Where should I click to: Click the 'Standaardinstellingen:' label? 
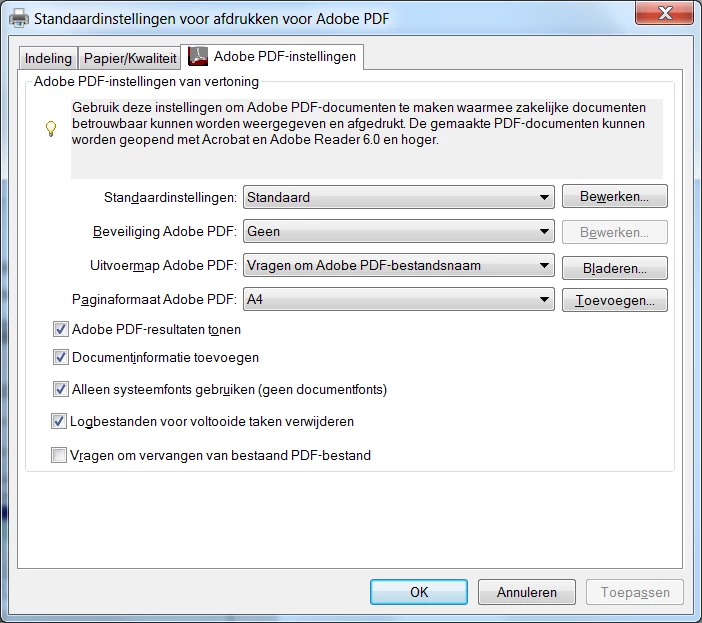click(170, 197)
